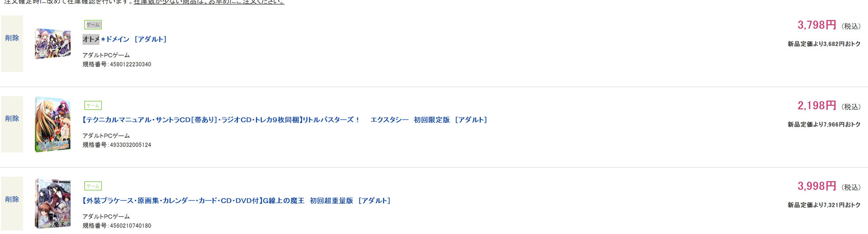Click the 規格番号 4933032005124 text

point(117,145)
